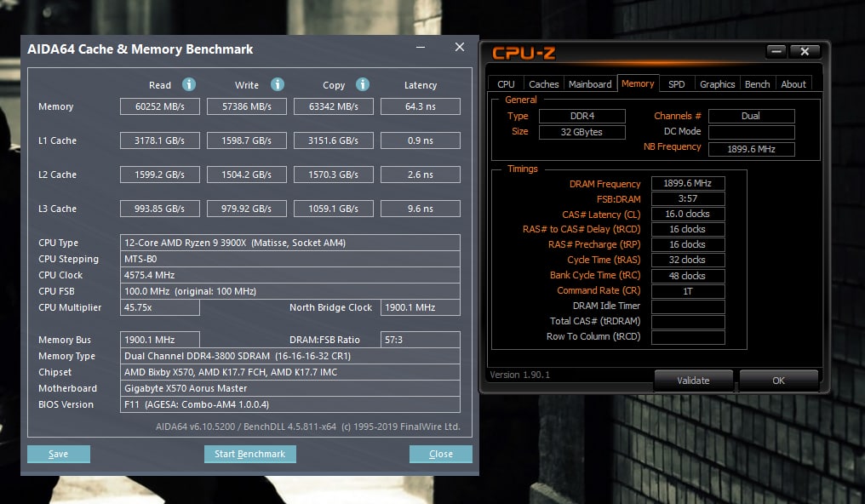The width and height of the screenshot is (865, 504).
Task: Click the CPU FSB field 100.0 MHz
Action: coord(290,291)
